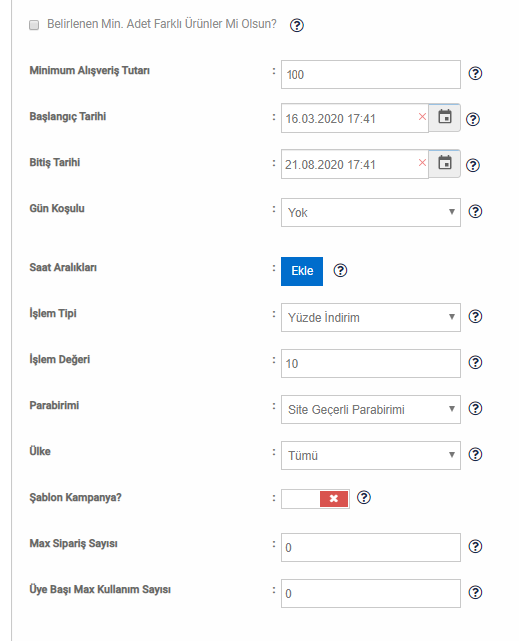Viewport: 519px width, 641px height.
Task: Toggle the Şablon Kampanya switch
Action: 315,498
